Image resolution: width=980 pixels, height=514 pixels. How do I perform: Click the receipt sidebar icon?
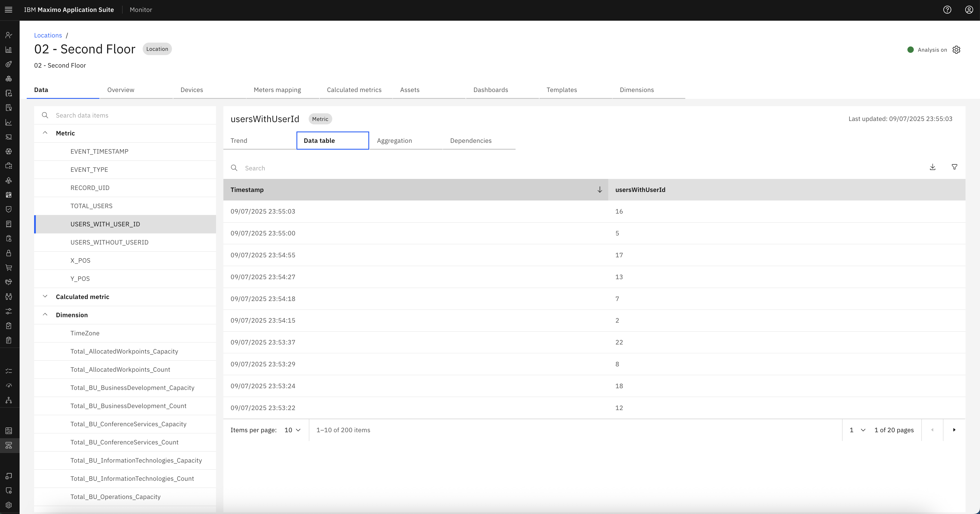pos(9,224)
